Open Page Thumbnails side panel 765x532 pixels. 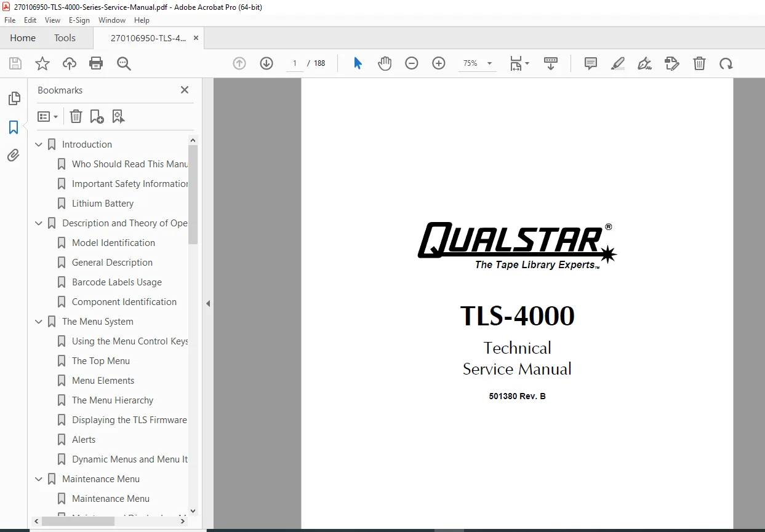tap(14, 98)
